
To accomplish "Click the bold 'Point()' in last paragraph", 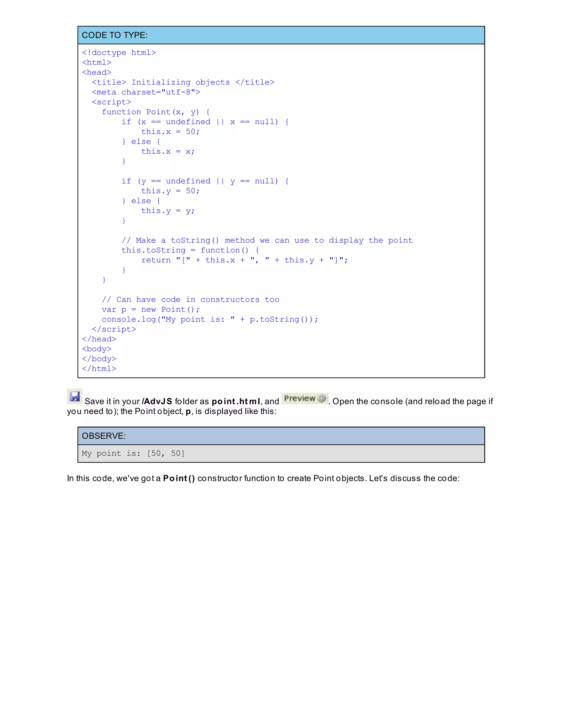I will click(179, 478).
